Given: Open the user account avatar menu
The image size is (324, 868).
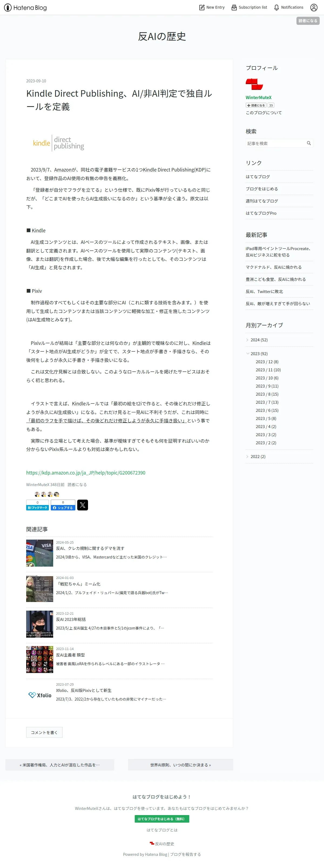Looking at the screenshot, I should pos(314,7).
